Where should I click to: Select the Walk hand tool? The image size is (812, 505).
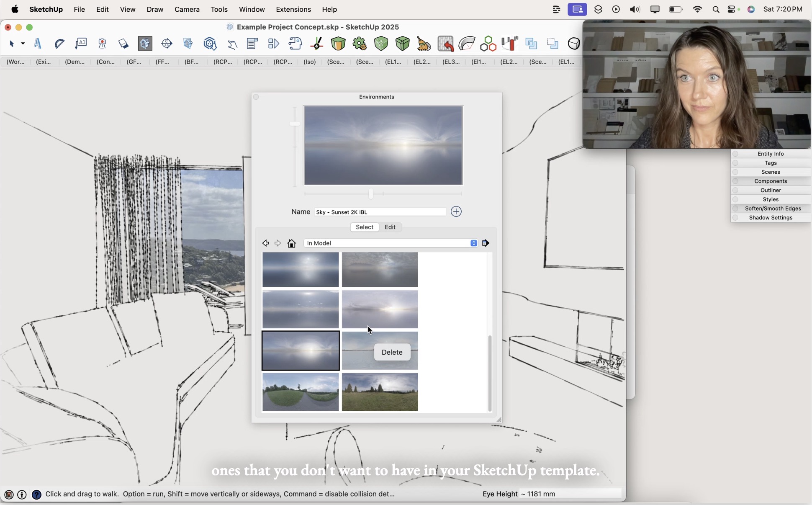pyautogui.click(x=232, y=44)
